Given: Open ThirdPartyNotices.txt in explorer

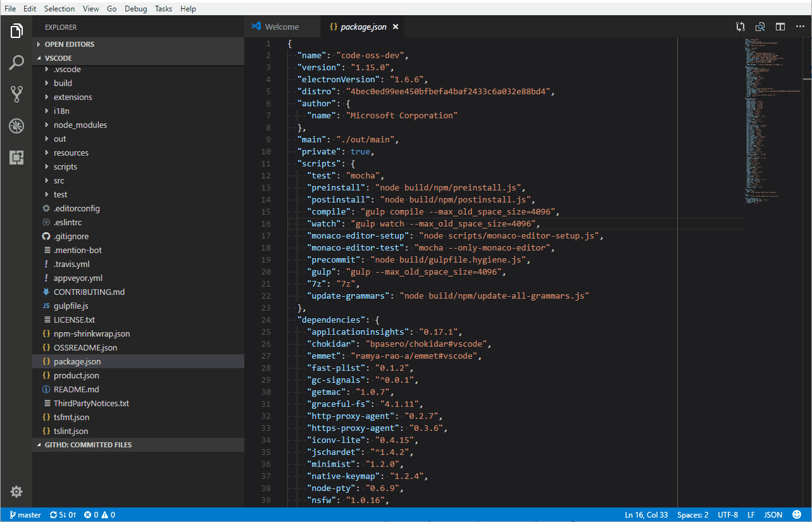Looking at the screenshot, I should (x=138, y=403).
